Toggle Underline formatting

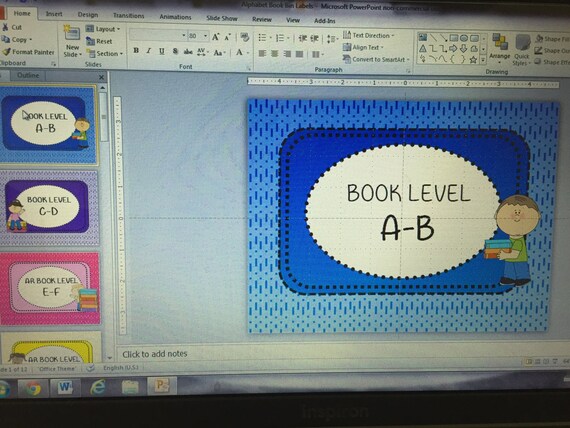pyautogui.click(x=162, y=51)
